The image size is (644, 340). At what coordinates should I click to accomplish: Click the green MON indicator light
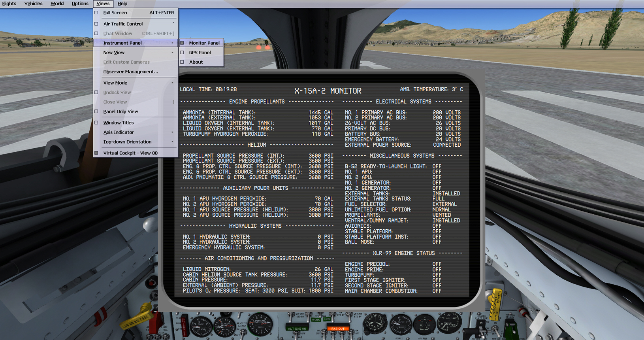click(x=327, y=319)
